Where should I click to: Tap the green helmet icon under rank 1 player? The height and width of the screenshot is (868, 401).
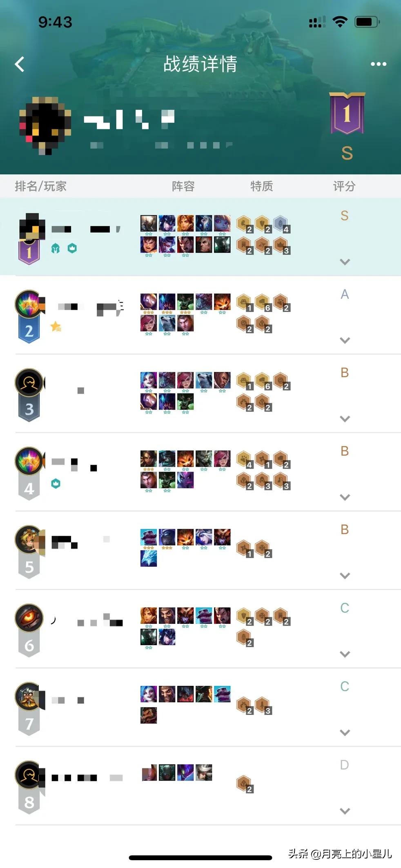pos(56,248)
